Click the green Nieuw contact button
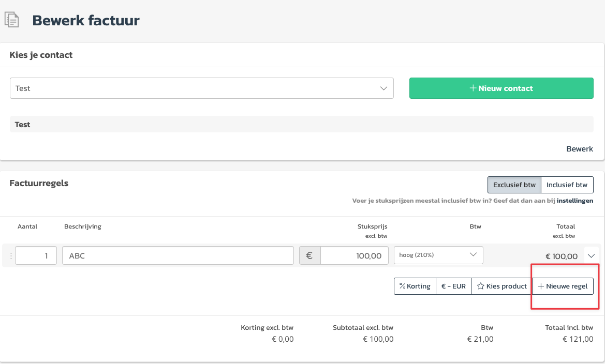The height and width of the screenshot is (364, 605). [x=501, y=88]
